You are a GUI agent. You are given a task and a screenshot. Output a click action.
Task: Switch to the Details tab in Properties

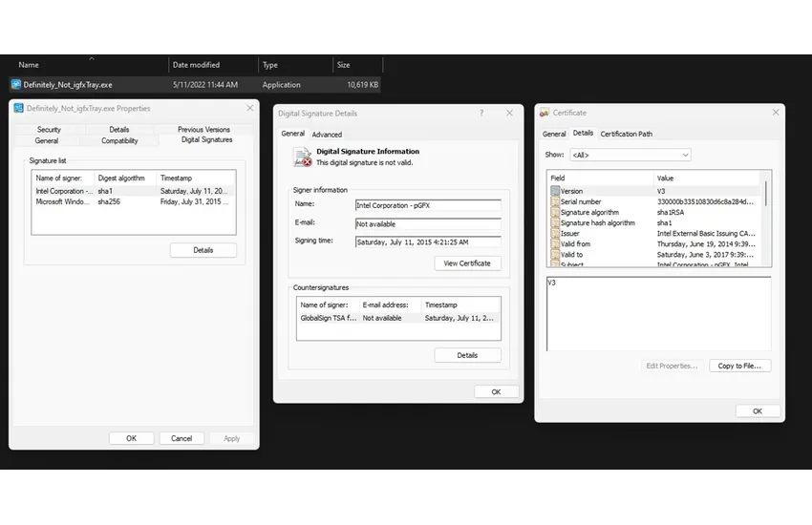119,129
